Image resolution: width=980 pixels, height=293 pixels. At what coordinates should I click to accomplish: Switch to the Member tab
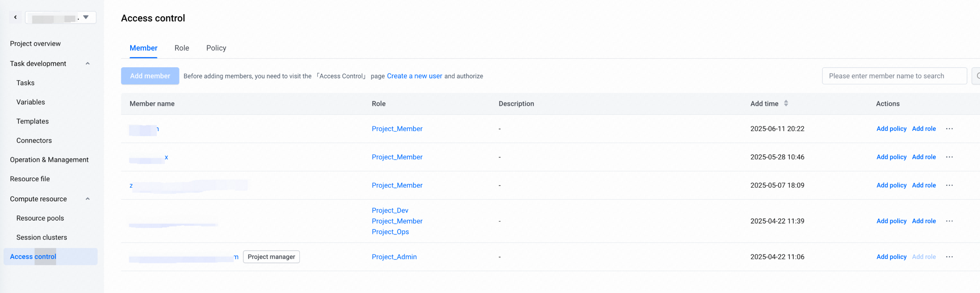click(143, 48)
